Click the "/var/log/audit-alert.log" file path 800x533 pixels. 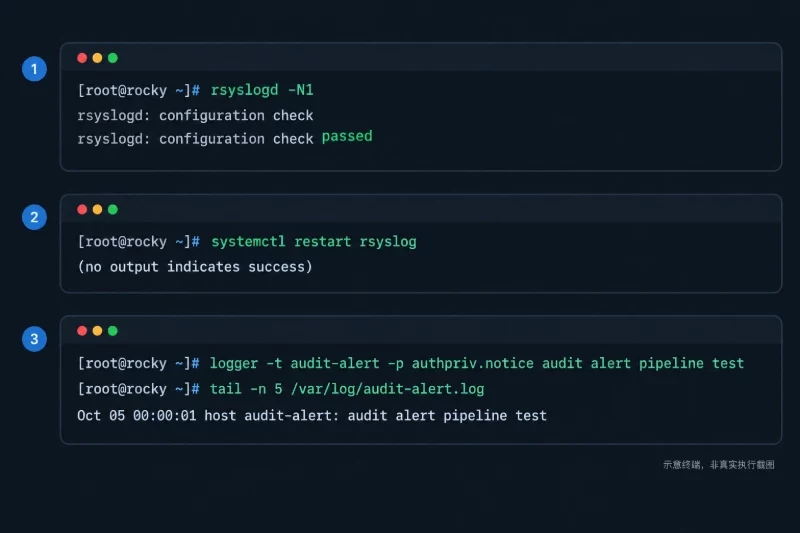point(388,389)
